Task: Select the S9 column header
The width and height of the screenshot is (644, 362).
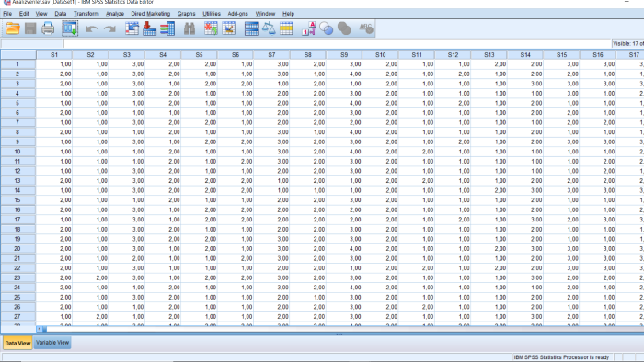Action: coord(344,54)
